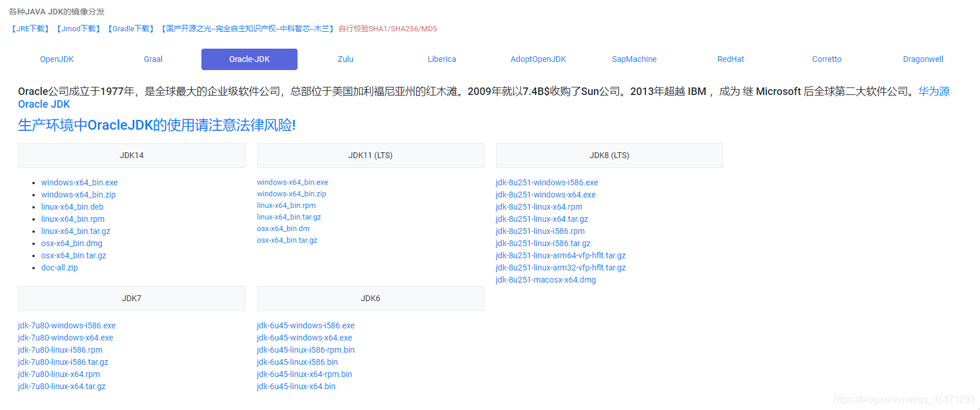Click the OracleJDK legal risk warning link
The height and width of the screenshot is (410, 980).
tap(157, 125)
